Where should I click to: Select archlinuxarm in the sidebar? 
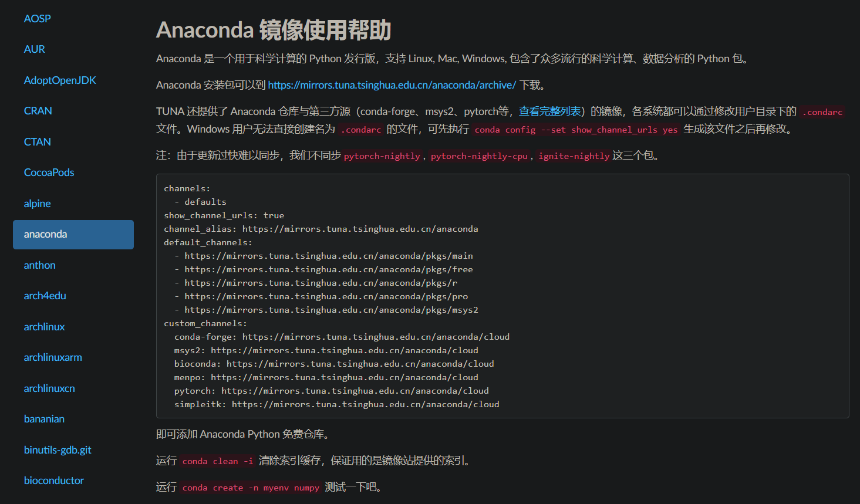click(x=53, y=357)
